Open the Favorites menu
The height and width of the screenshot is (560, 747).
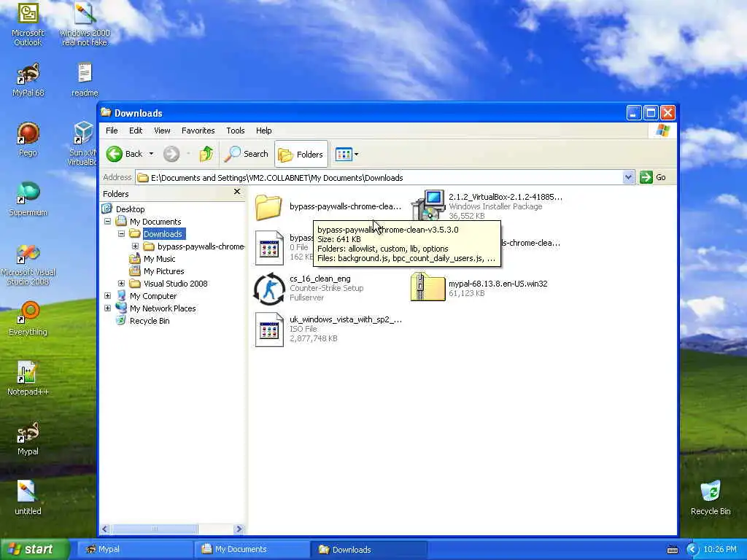[x=198, y=131]
